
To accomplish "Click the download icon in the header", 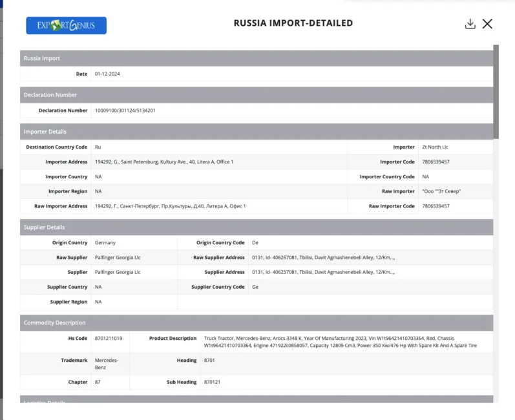I will (x=470, y=24).
